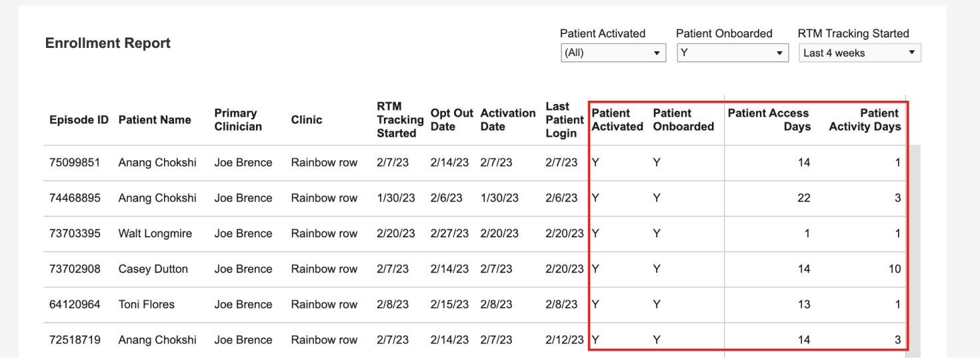Screen dimensions: 980x358
Task: Open the Patient Onboarded filter dropdown
Action: (x=733, y=53)
